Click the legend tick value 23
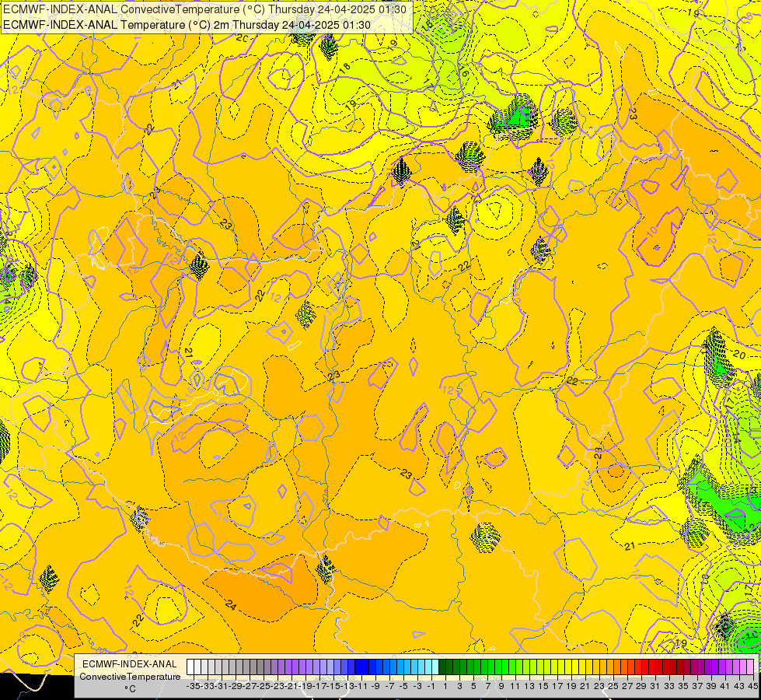This screenshot has height=700, width=761. [x=599, y=686]
